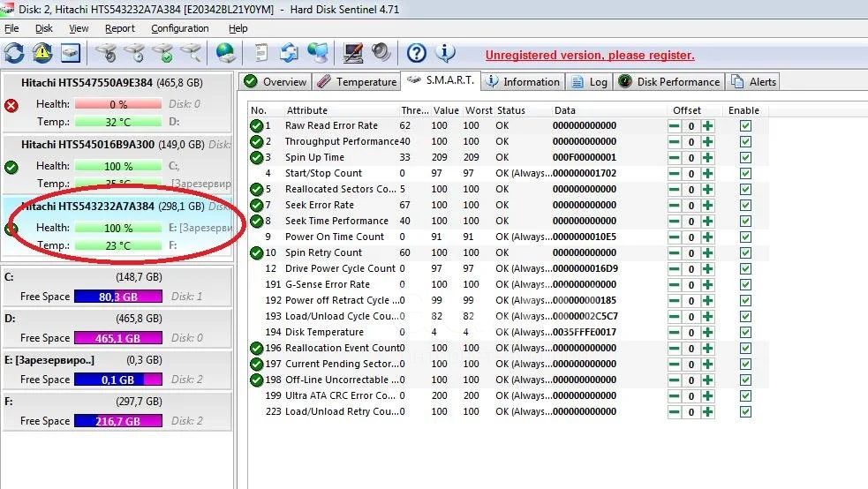Screen dimensions: 868x489
Task: Click the C: free space bar 80,3 GB
Action: click(x=118, y=297)
